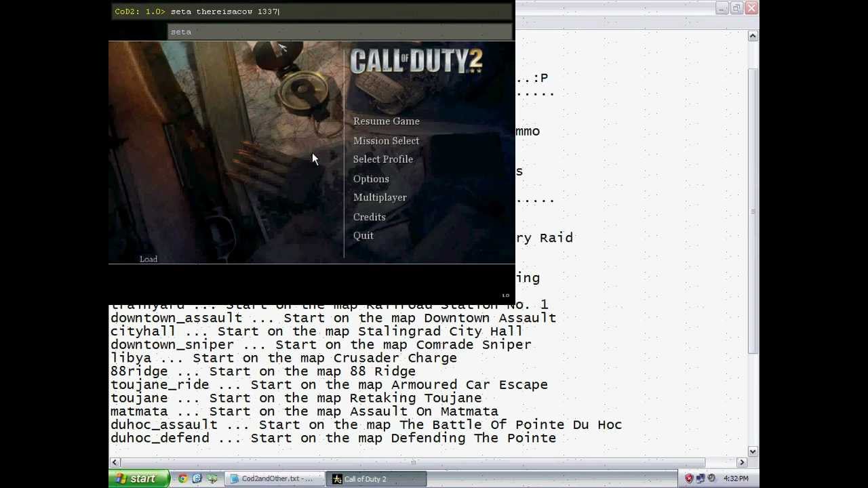This screenshot has height=488, width=868.
Task: Restore down the Notepad window
Action: pos(736,8)
